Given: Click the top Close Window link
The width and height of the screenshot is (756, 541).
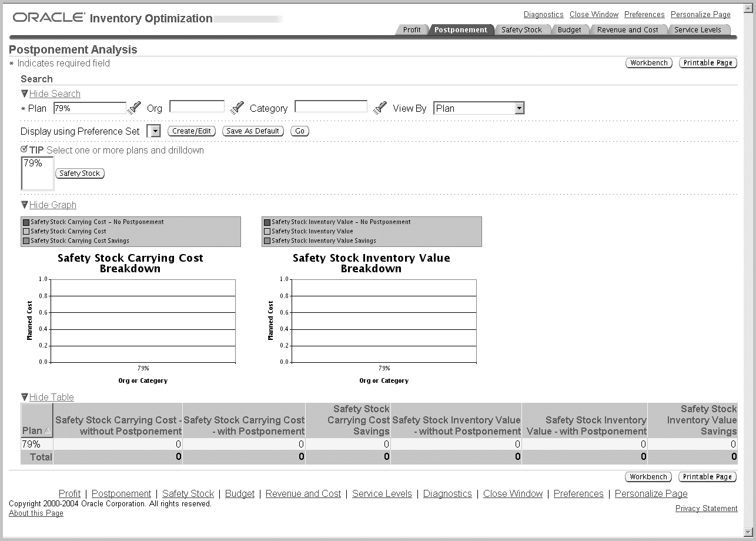Looking at the screenshot, I should [594, 15].
